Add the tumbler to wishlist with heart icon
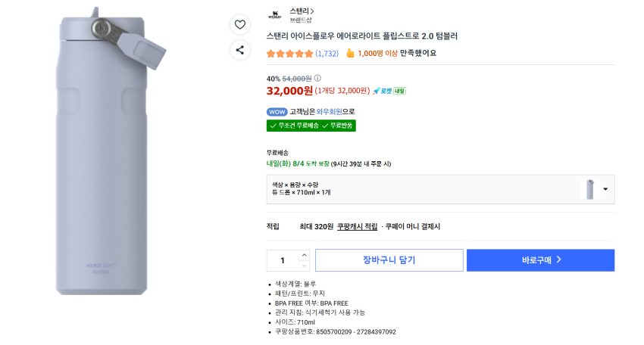This screenshot has height=345, width=644. click(x=240, y=25)
